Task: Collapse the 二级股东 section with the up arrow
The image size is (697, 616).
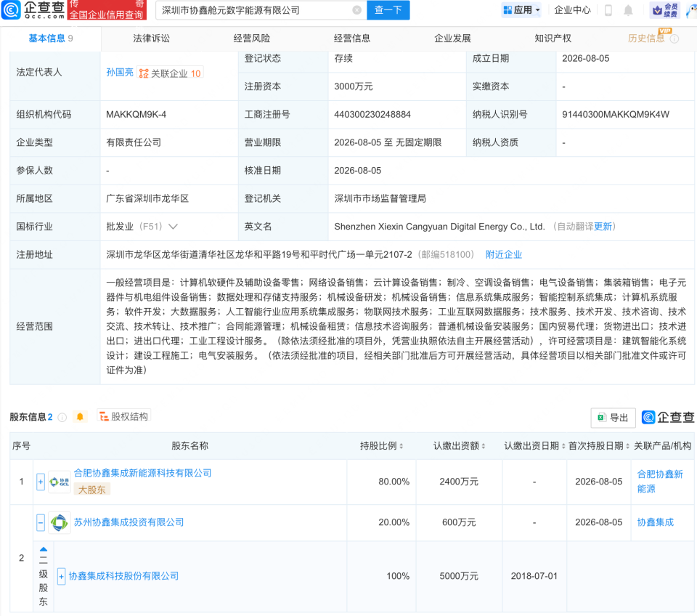Action: 43,549
